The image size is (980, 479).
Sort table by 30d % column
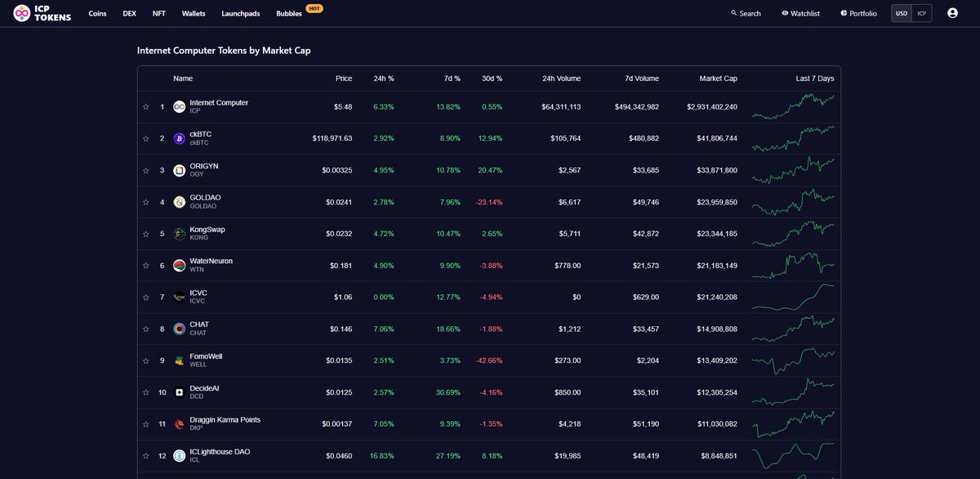[x=492, y=78]
